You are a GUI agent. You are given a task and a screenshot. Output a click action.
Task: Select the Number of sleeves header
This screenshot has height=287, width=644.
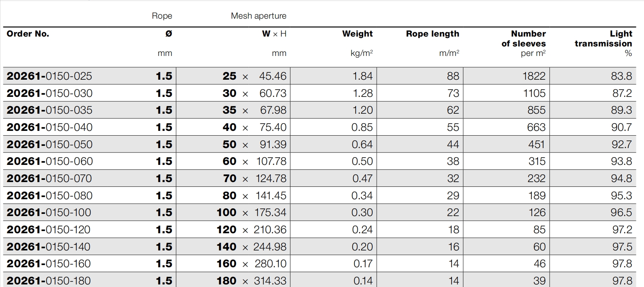click(x=524, y=39)
